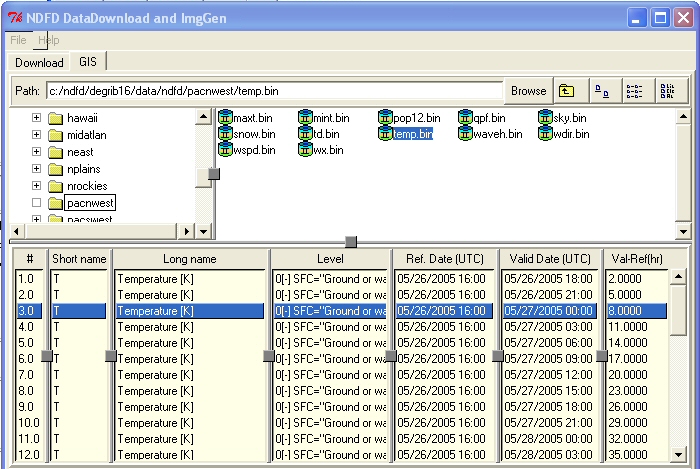The width and height of the screenshot is (700, 469).
Task: Switch to list view icon
Action: pos(637,91)
